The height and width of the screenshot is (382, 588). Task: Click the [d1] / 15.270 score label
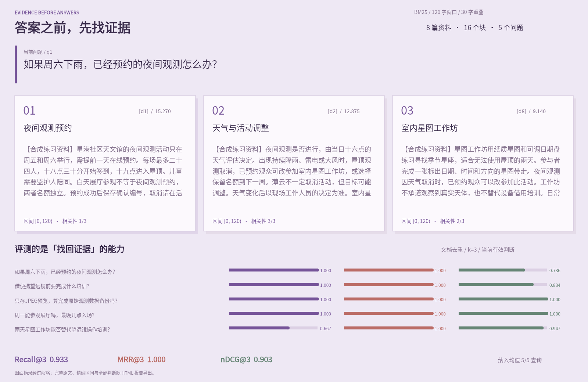pyautogui.click(x=155, y=111)
